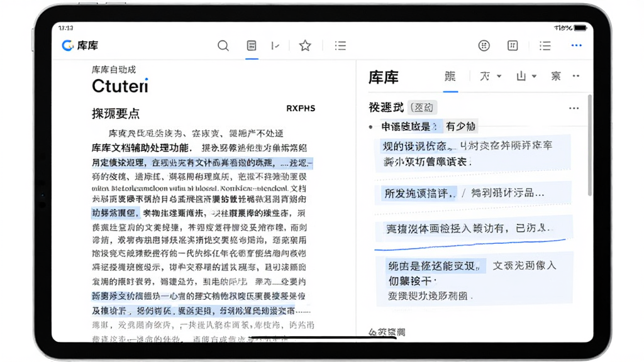Open the section header three-dot options
Image resolution: width=644 pixels, height=362 pixels.
(x=574, y=108)
